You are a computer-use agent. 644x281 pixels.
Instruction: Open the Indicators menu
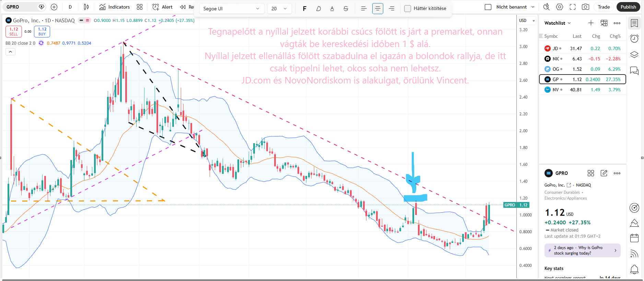(115, 7)
